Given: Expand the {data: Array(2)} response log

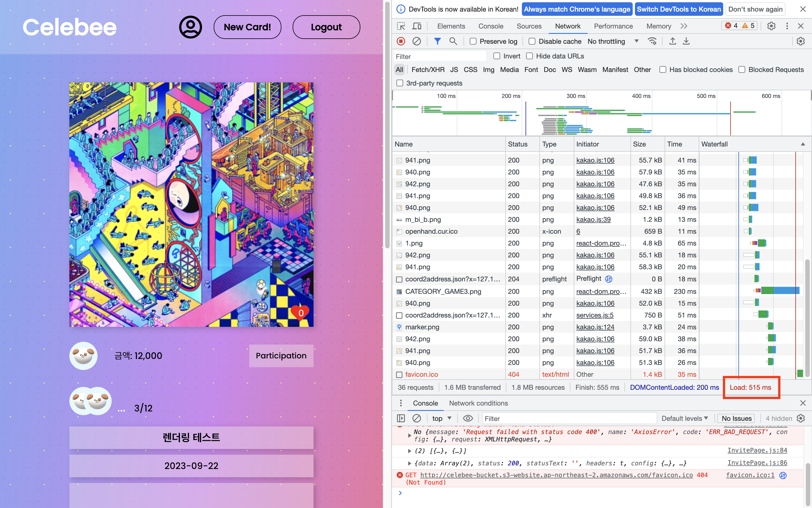Looking at the screenshot, I should [x=409, y=463].
